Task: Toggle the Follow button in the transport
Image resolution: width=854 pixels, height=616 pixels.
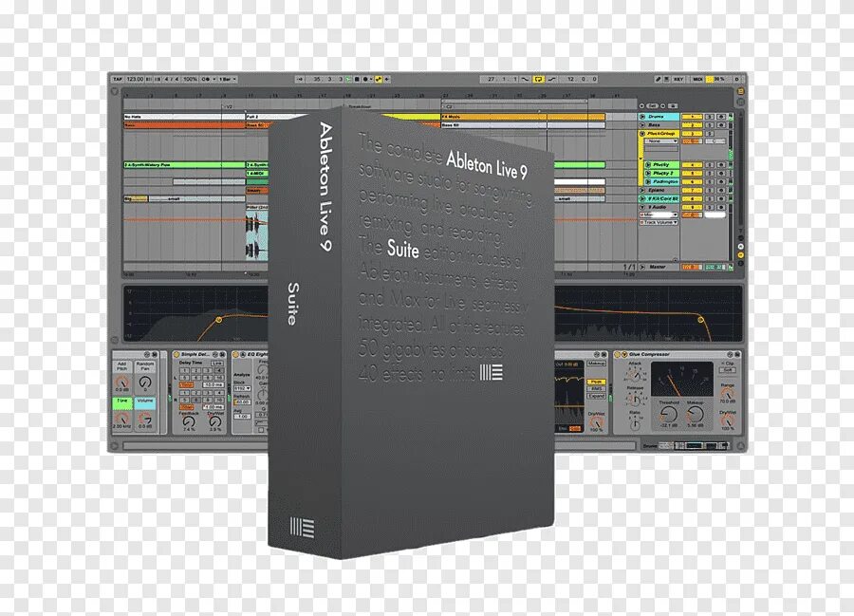Action: pos(300,79)
